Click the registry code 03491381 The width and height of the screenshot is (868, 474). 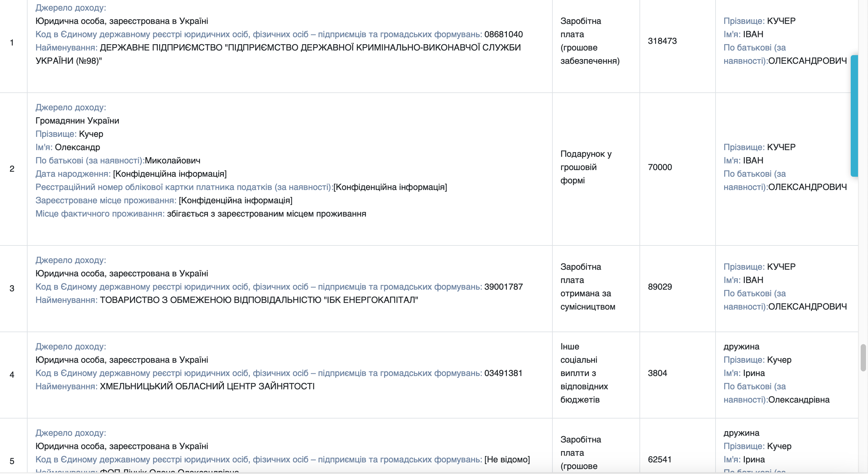(503, 373)
